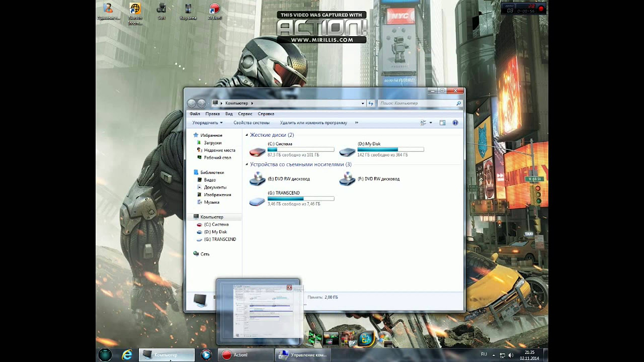Click Свойства системы toolbar button
This screenshot has width=644, height=362.
252,123
